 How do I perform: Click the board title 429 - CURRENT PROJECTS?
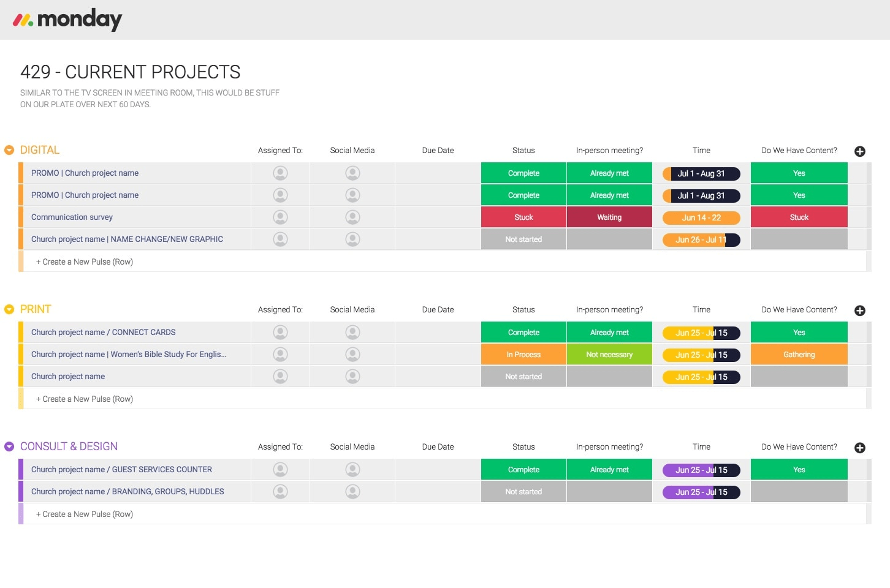130,72
